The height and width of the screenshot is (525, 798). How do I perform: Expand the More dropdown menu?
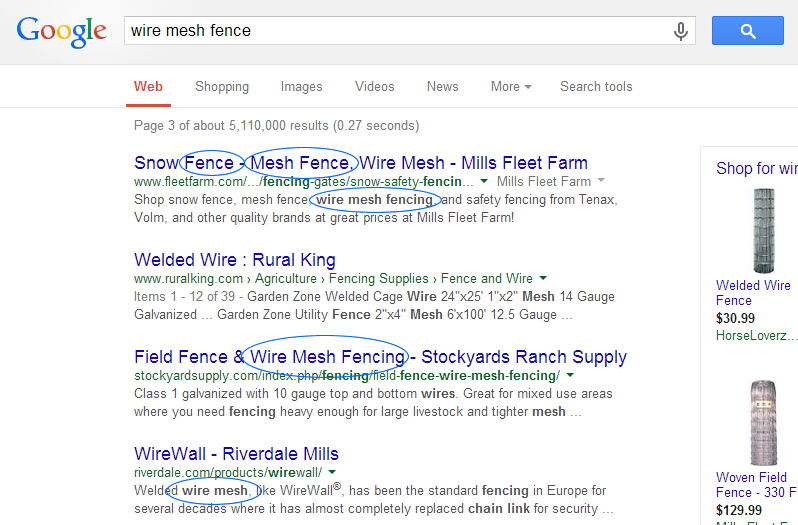511,86
